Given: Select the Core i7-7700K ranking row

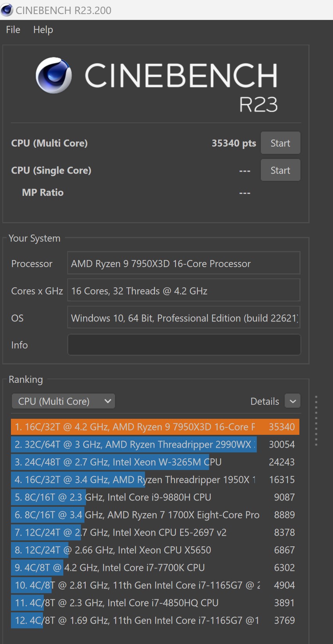Looking at the screenshot, I should pos(155,568).
